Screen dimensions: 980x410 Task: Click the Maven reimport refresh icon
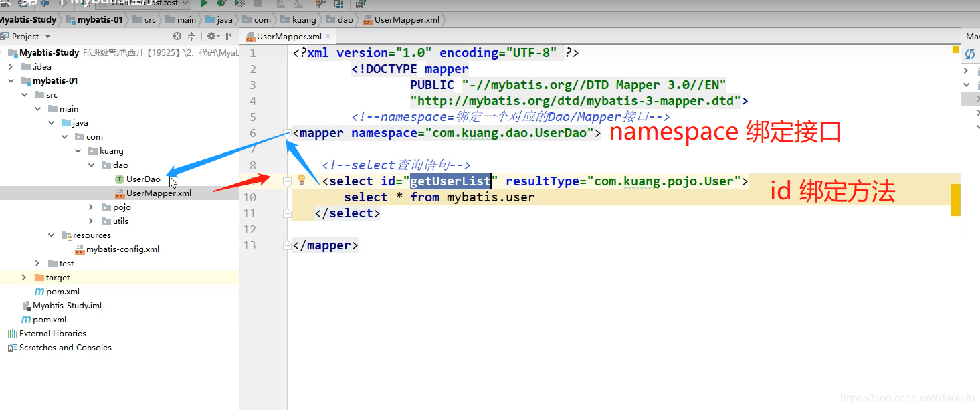click(x=970, y=54)
